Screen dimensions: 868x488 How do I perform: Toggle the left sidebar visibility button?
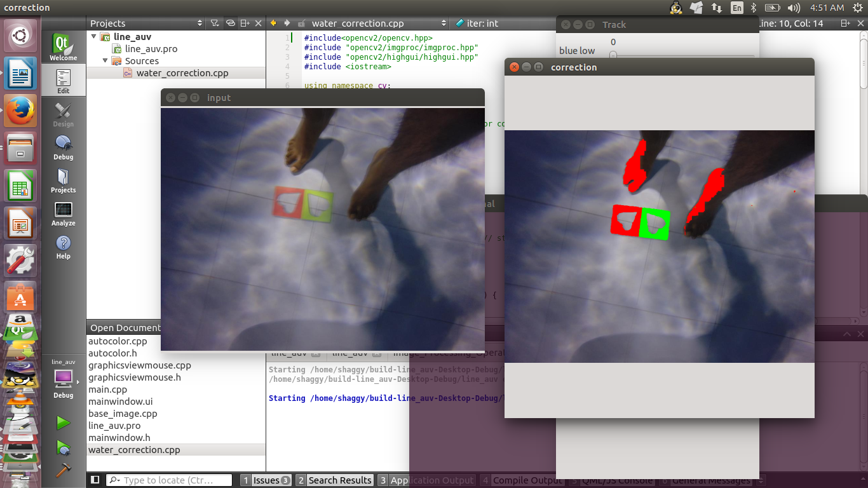coord(95,480)
